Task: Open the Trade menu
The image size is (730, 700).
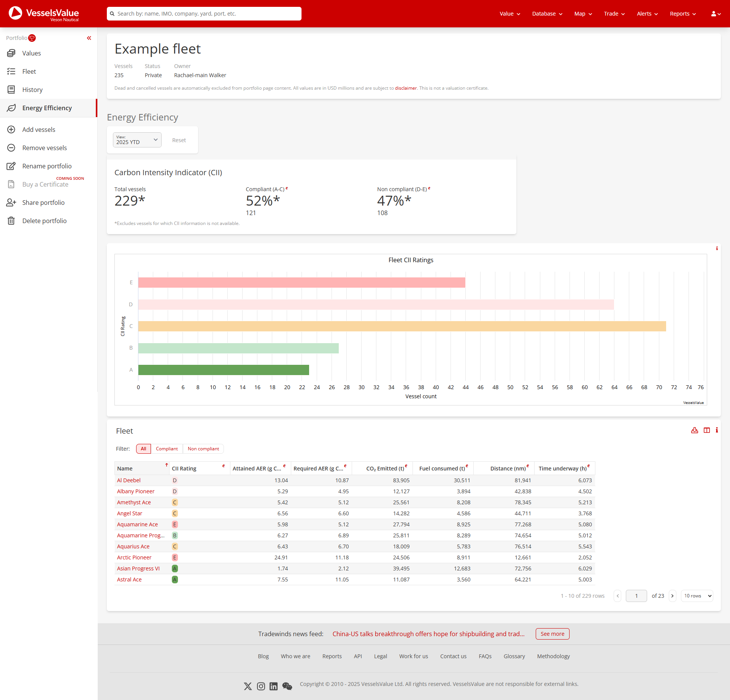Action: [614, 14]
